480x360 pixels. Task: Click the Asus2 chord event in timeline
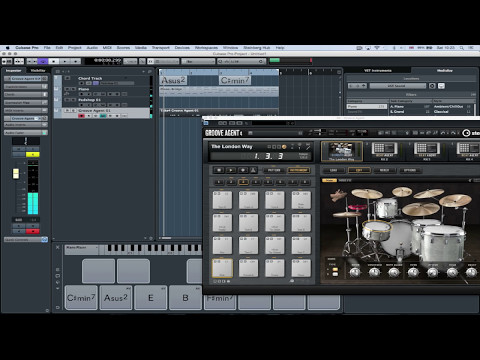(x=173, y=80)
